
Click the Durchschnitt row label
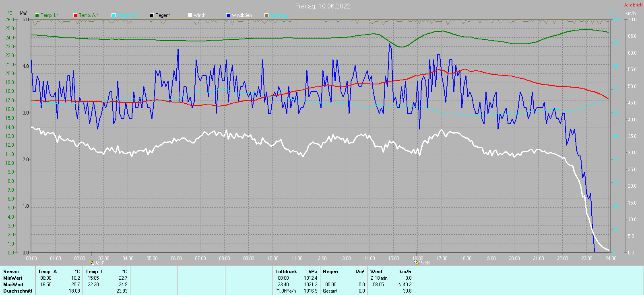[18, 291]
